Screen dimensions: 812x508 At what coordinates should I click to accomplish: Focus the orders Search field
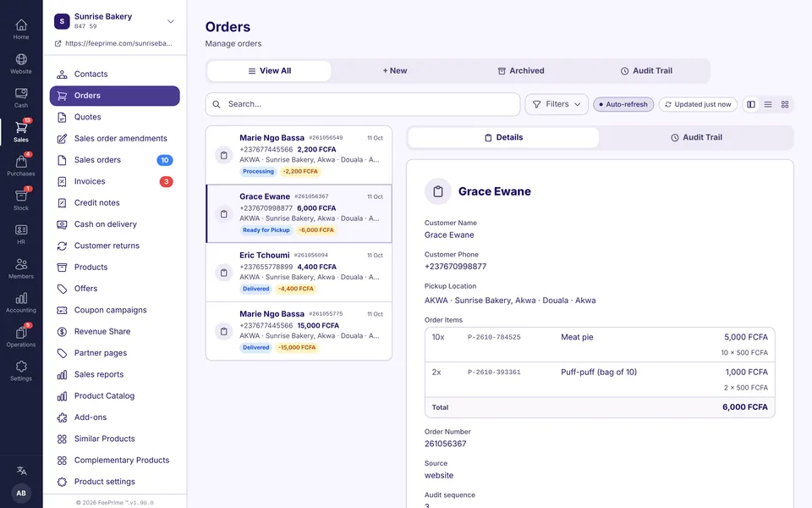click(363, 104)
